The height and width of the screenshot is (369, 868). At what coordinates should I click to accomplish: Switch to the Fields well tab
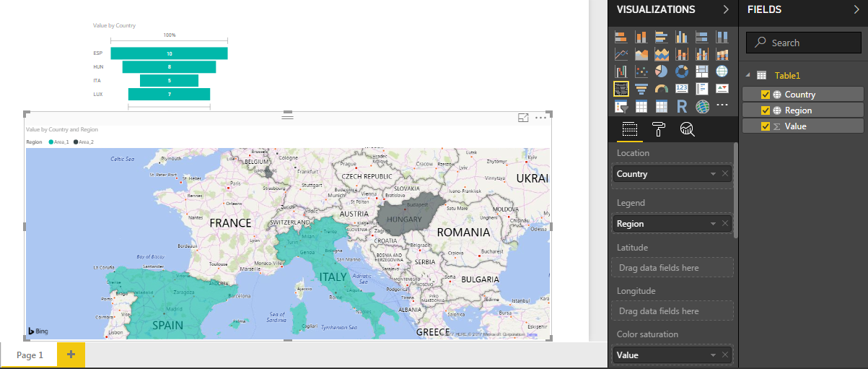[x=629, y=129]
